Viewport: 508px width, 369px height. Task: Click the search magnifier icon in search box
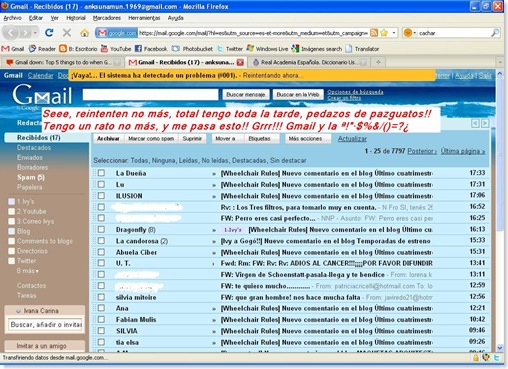pyautogui.click(x=495, y=33)
